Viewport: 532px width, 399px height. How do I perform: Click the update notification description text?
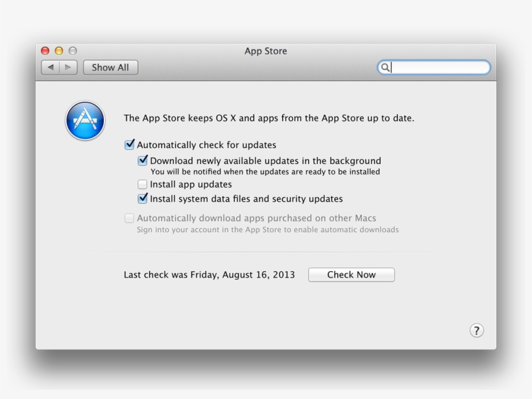pyautogui.click(x=266, y=171)
